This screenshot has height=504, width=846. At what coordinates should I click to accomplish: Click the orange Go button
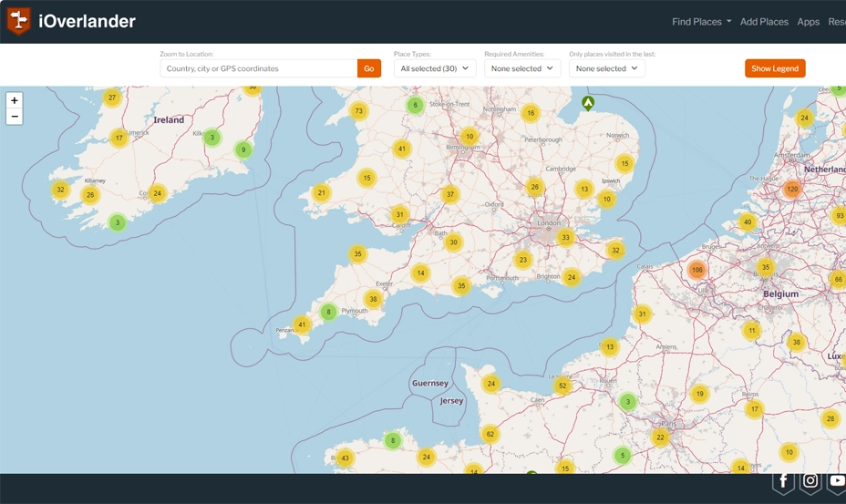tap(369, 68)
